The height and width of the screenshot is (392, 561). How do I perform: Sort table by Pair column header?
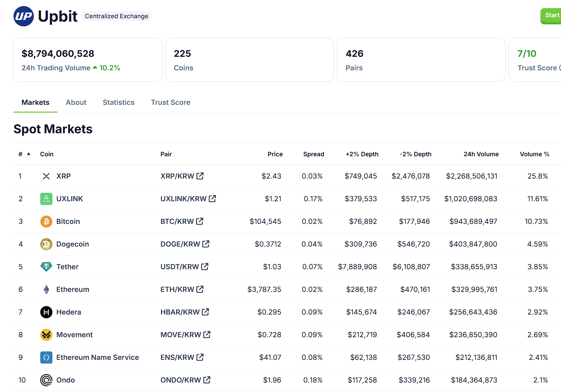pos(166,154)
